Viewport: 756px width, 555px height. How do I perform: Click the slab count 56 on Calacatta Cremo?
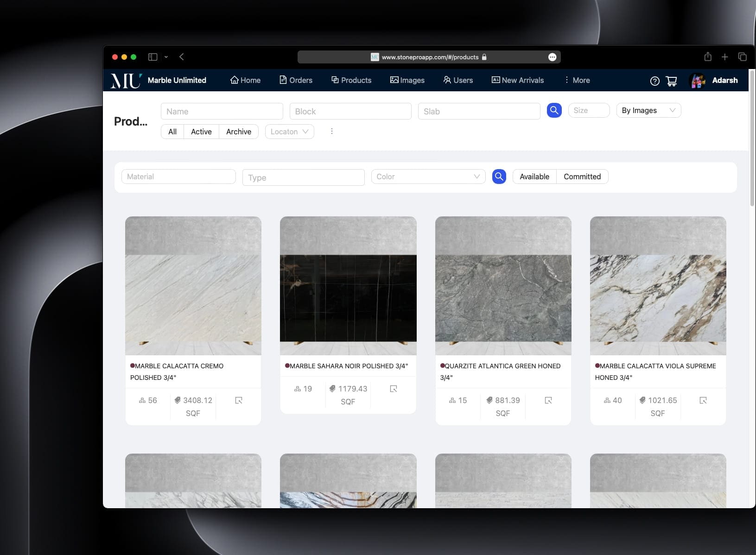(148, 400)
